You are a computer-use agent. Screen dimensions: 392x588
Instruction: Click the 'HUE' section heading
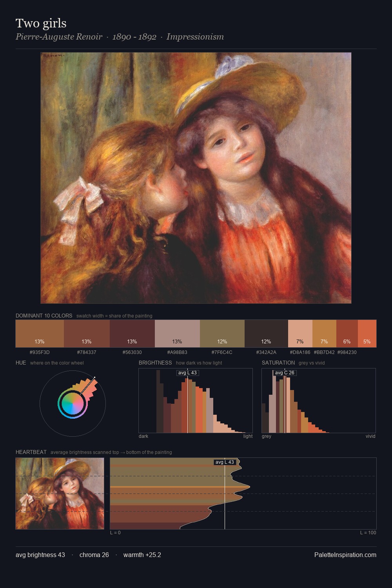21,363
